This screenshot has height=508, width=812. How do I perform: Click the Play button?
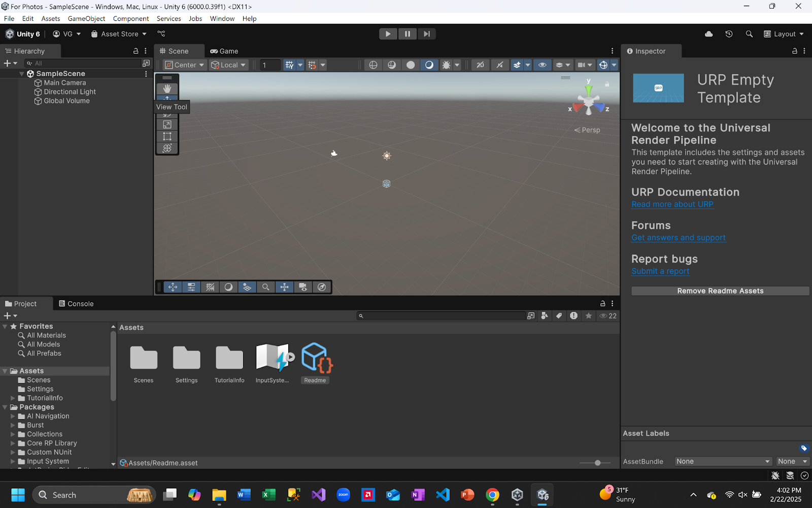388,34
